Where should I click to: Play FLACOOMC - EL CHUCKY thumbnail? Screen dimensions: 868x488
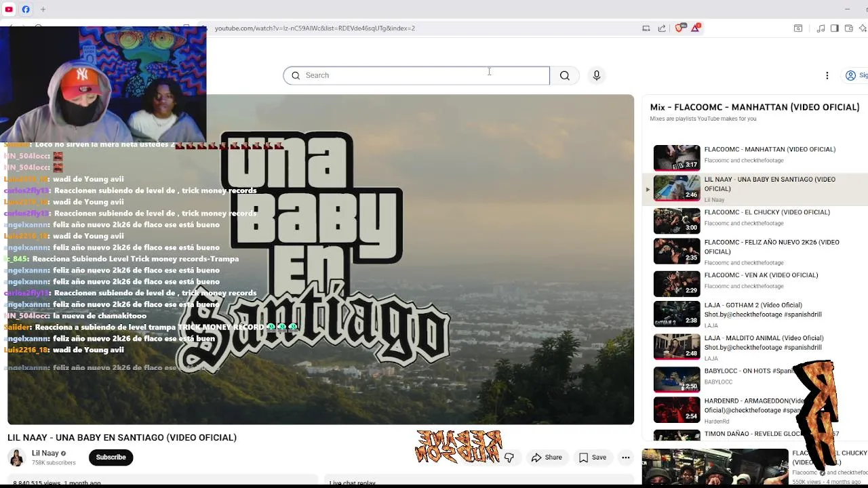click(x=677, y=220)
